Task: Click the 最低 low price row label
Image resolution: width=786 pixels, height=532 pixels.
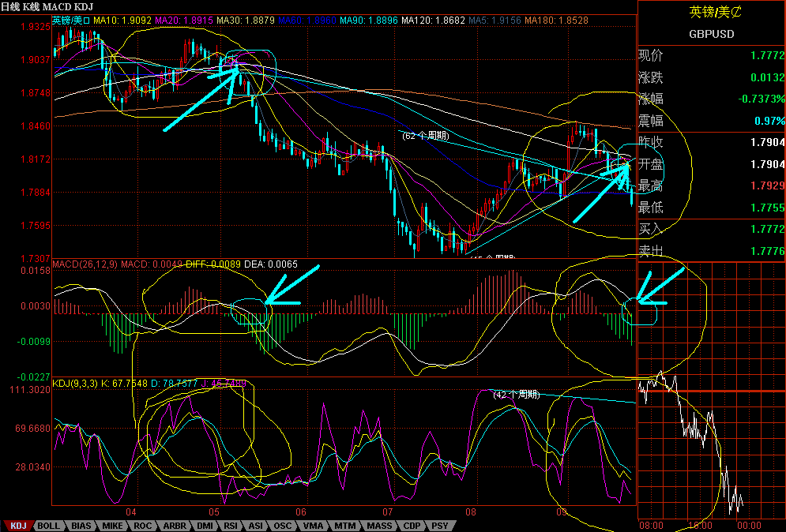Action: click(651, 207)
